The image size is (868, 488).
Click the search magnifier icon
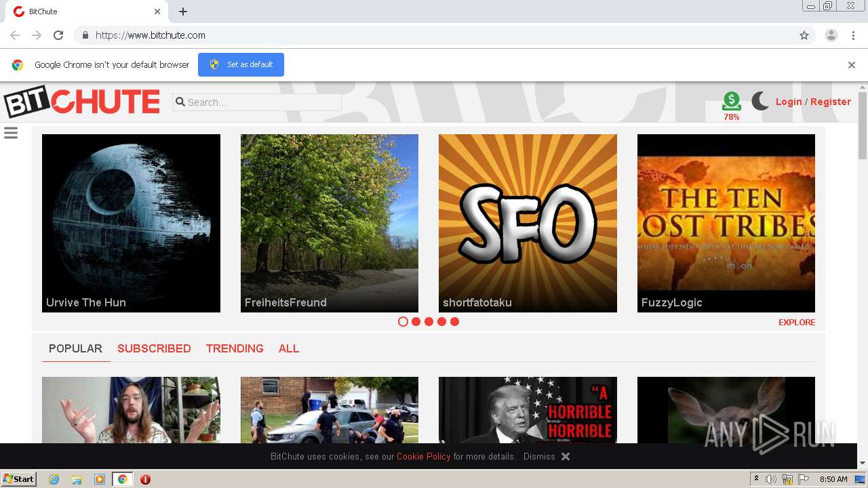pos(180,102)
